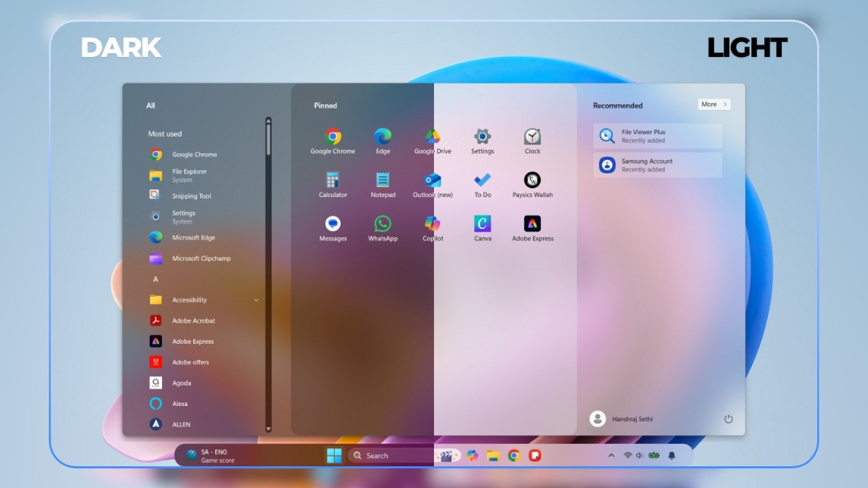Open pinned Adobe Express
The image size is (868, 488).
532,228
